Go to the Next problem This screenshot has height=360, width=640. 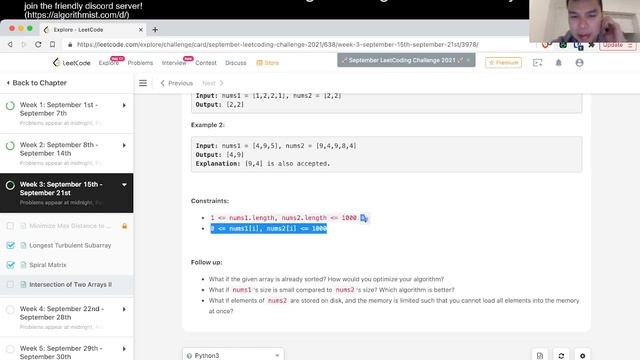pos(213,83)
